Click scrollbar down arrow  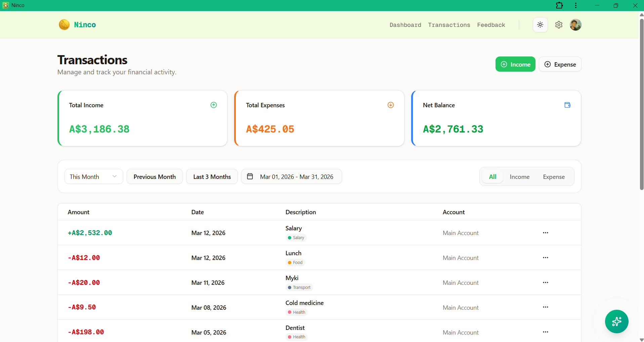click(641, 339)
